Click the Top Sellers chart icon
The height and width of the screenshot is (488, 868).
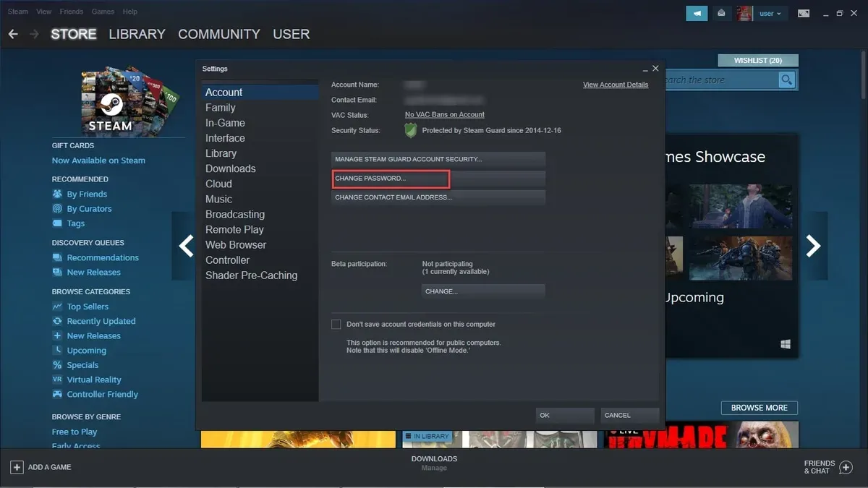point(58,307)
